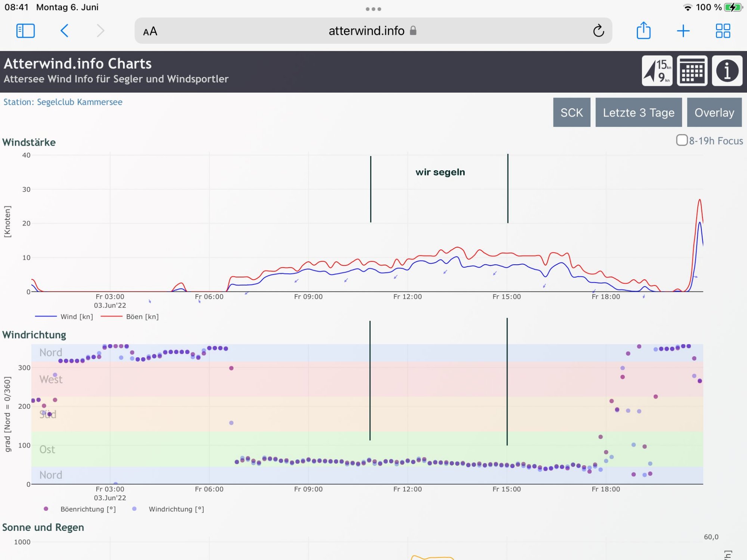Open the wind arrow 15/9 kn icon
747x560 pixels.
657,71
